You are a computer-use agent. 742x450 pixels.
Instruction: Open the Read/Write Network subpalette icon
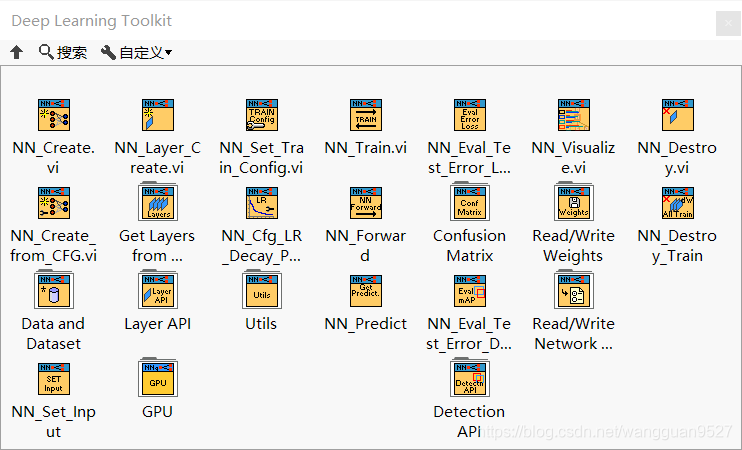tap(574, 290)
